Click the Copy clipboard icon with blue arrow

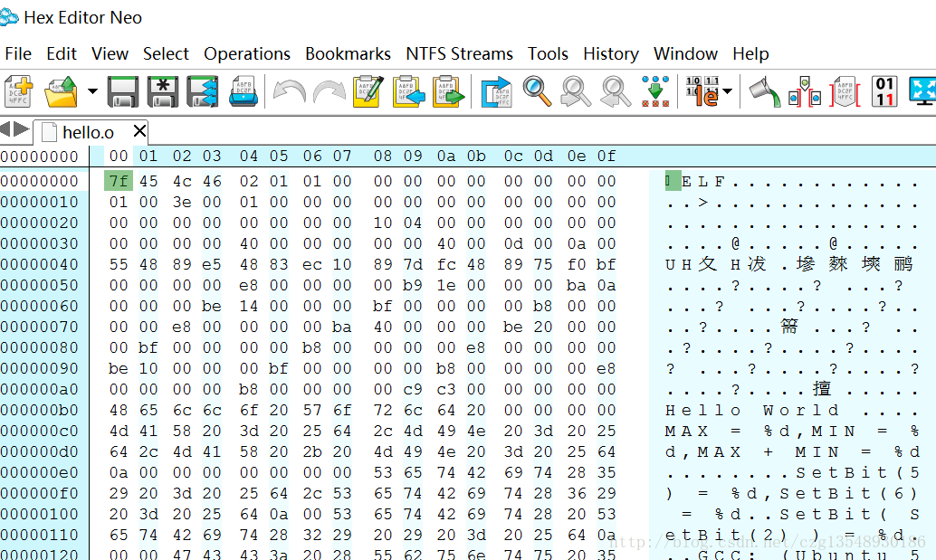pyautogui.click(x=409, y=92)
